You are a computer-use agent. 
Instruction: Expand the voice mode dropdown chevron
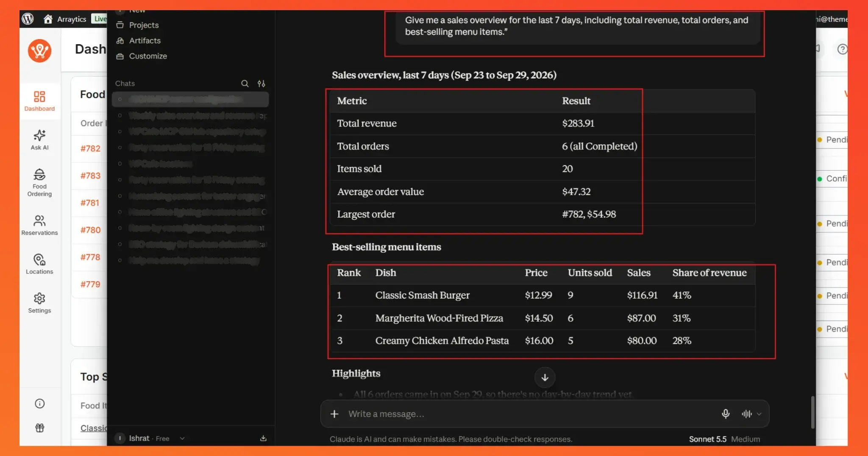pyautogui.click(x=759, y=414)
